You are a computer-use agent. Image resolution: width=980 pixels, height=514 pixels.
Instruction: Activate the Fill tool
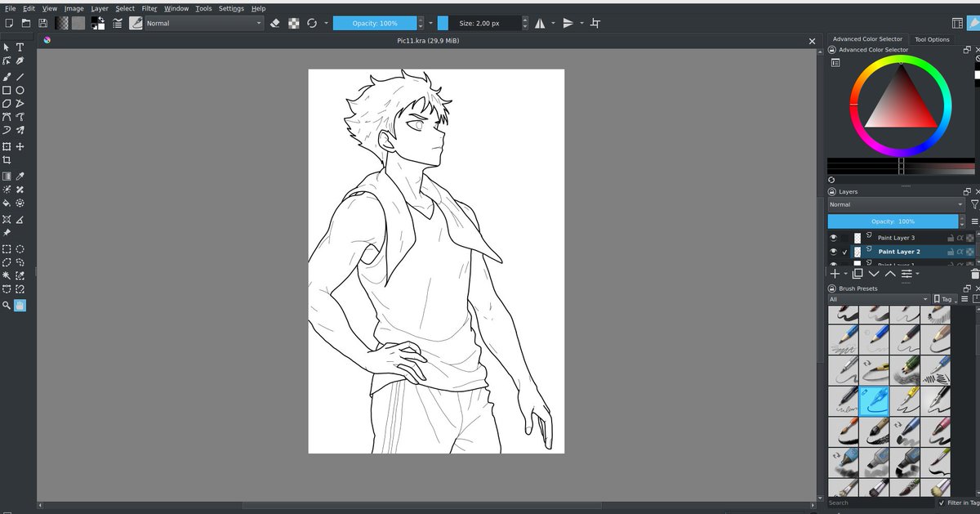pos(7,203)
